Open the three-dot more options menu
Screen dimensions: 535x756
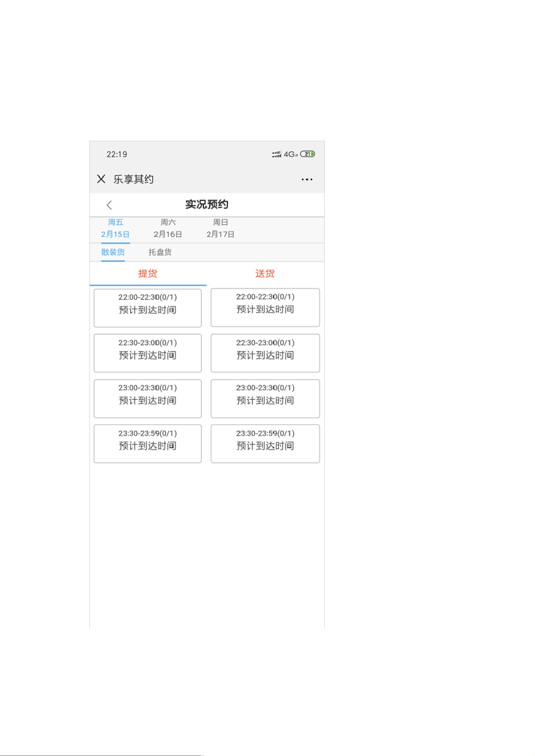pos(307,180)
